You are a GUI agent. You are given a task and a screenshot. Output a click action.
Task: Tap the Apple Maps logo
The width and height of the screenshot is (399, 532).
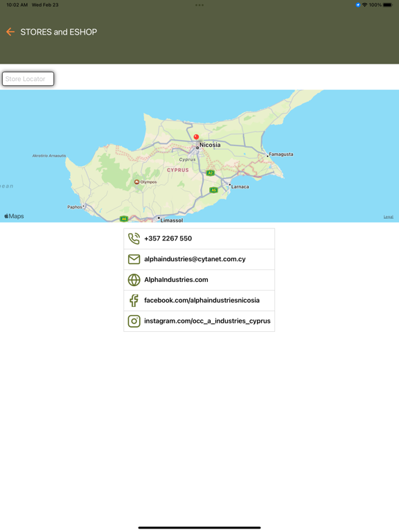point(14,216)
